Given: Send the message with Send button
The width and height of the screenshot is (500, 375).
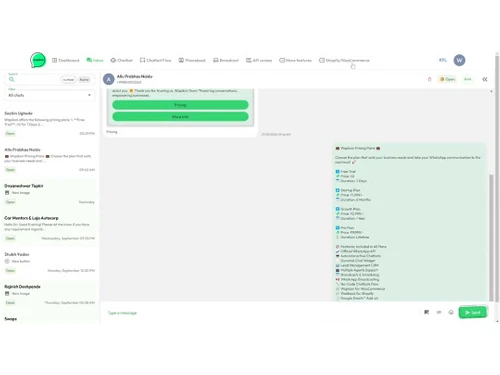Looking at the screenshot, I should click(473, 312).
